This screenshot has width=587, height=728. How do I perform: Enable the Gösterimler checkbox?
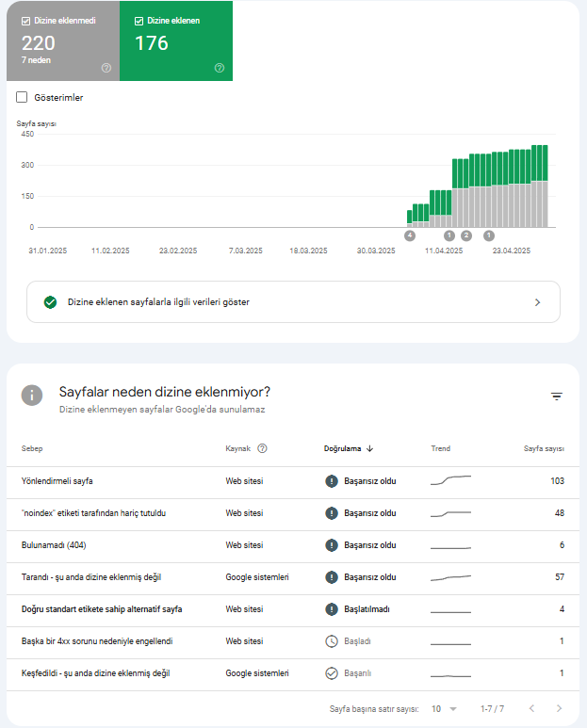(22, 97)
